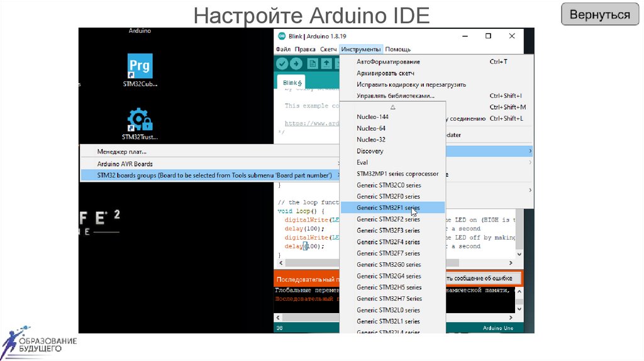This screenshot has width=644, height=361.
Task: Select Nucleo-144 board group
Action: 392,117
